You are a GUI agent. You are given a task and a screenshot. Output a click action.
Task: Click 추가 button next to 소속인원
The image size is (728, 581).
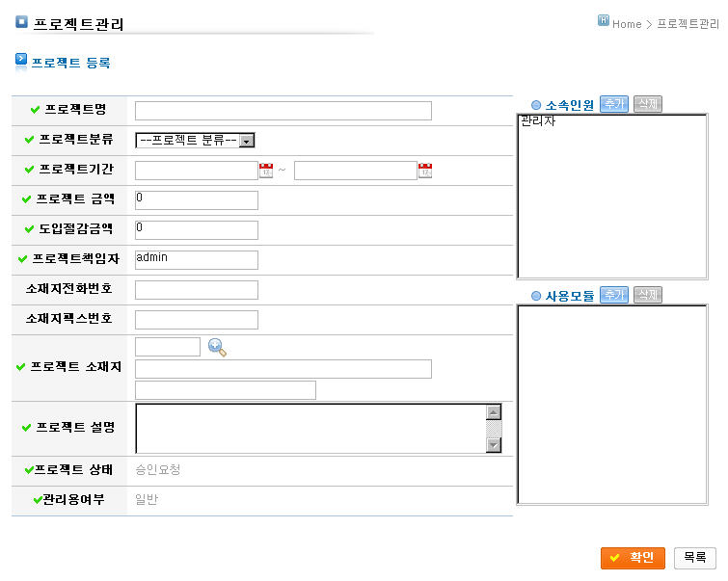click(614, 104)
